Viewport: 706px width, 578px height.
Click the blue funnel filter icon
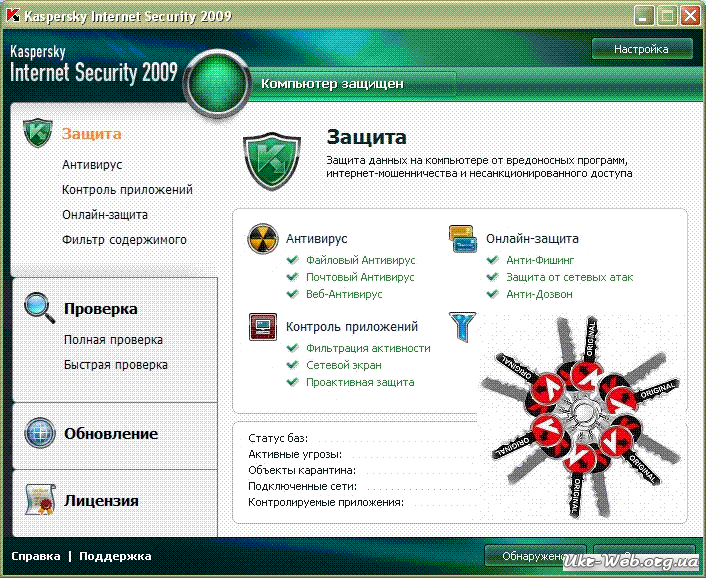coord(462,327)
